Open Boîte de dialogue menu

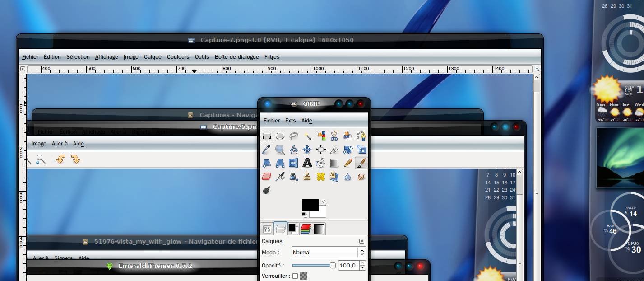(x=237, y=57)
